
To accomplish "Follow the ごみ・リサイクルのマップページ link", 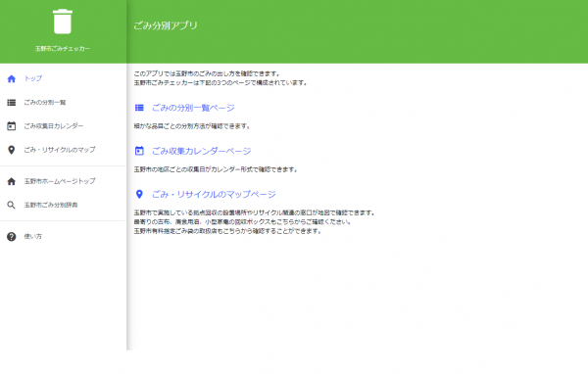I will [x=214, y=194].
